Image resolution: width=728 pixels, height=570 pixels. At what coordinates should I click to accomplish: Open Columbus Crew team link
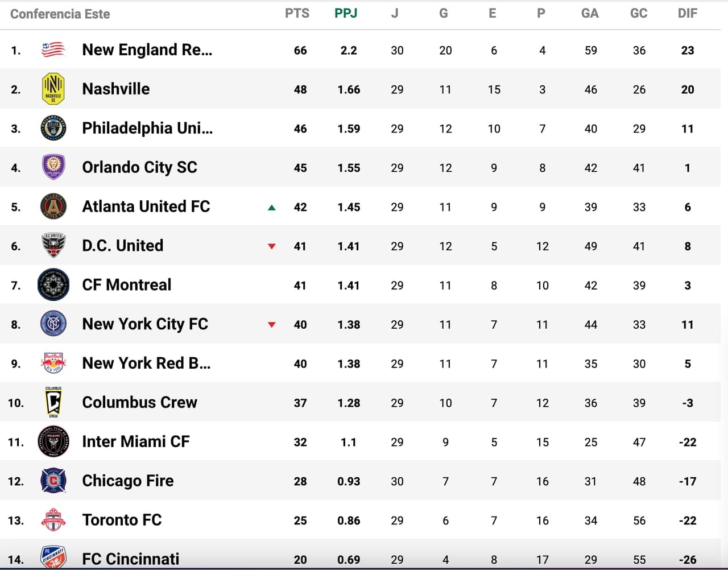(139, 403)
